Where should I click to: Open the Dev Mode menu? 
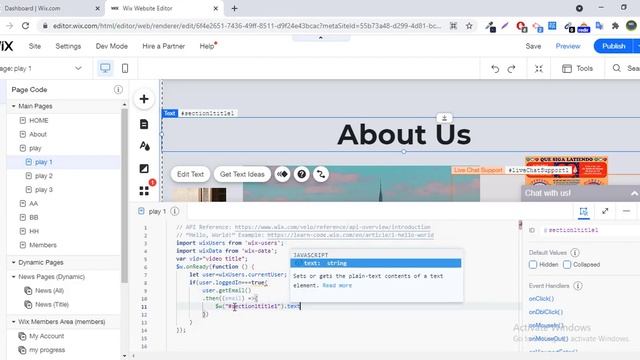click(x=112, y=46)
